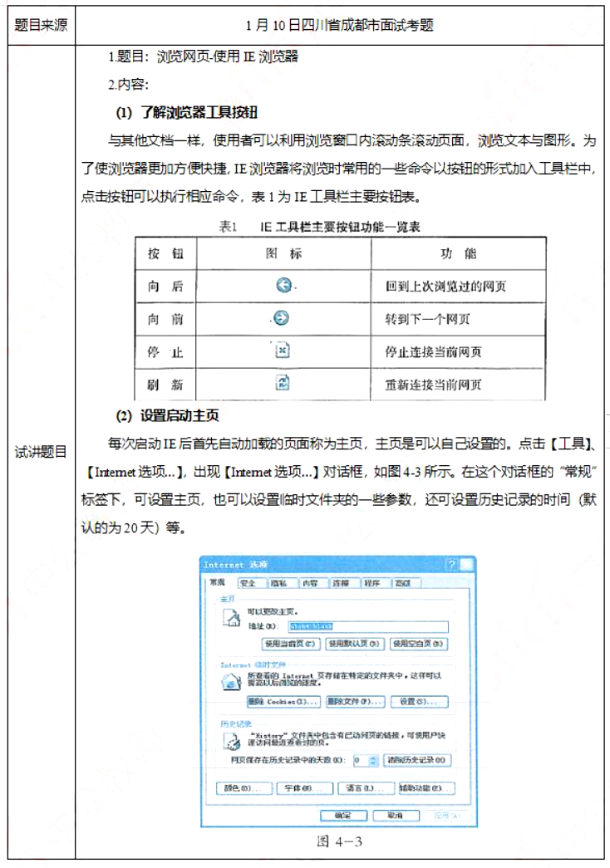Screen dimensions: 610x868
Task: Click the 主页 group label in the dialog
Action: click(x=228, y=599)
